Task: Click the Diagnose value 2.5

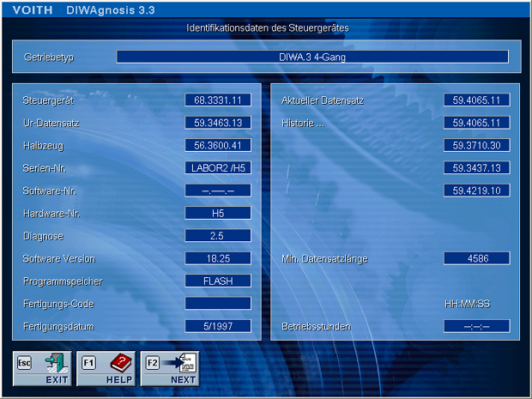Action: (218, 235)
